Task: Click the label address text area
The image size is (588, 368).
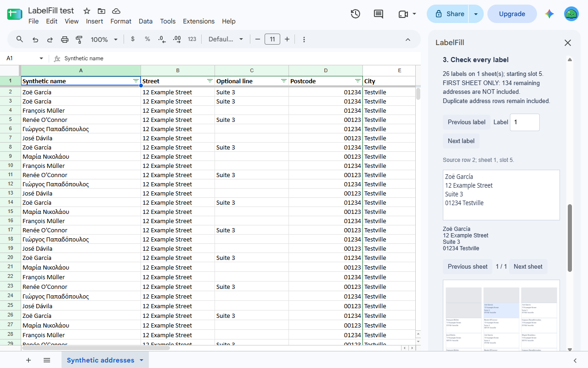Action: (x=501, y=195)
